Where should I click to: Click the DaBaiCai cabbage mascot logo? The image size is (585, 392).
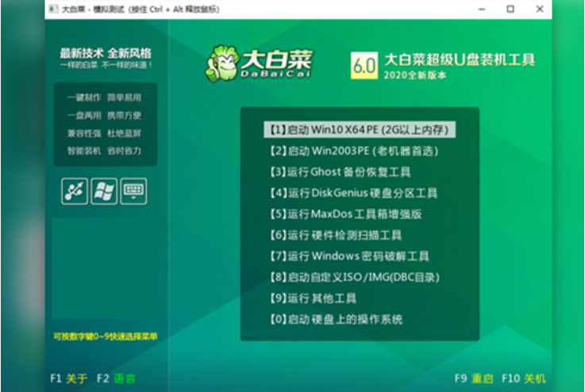[222, 63]
